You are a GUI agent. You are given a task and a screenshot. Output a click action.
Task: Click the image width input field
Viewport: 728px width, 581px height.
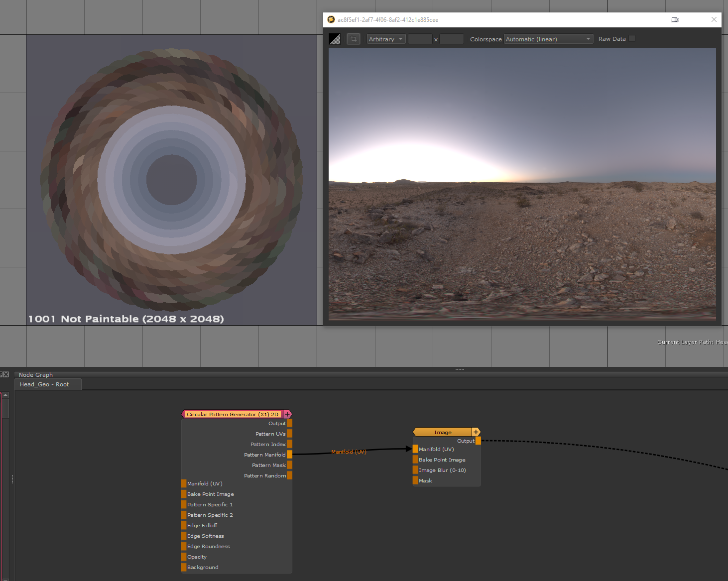pyautogui.click(x=420, y=39)
